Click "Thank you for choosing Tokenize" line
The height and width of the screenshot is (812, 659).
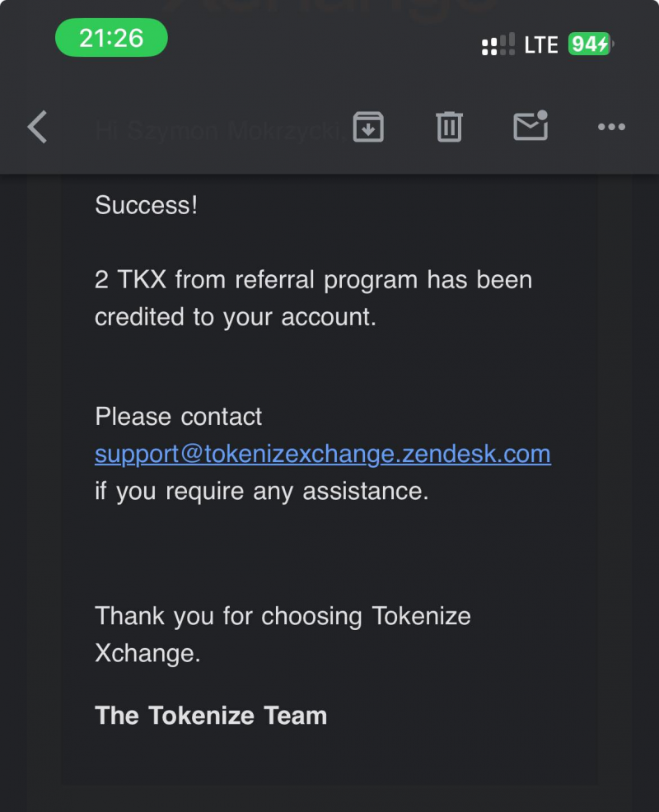(283, 616)
